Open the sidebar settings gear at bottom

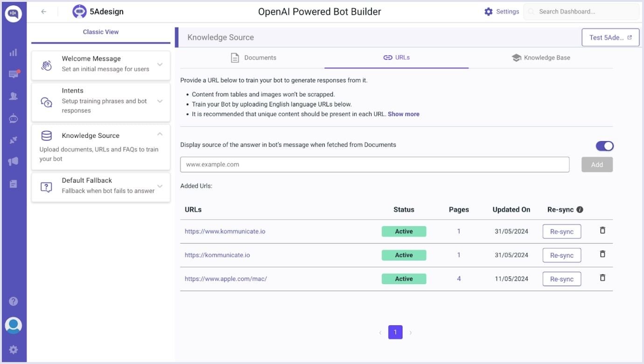point(14,350)
